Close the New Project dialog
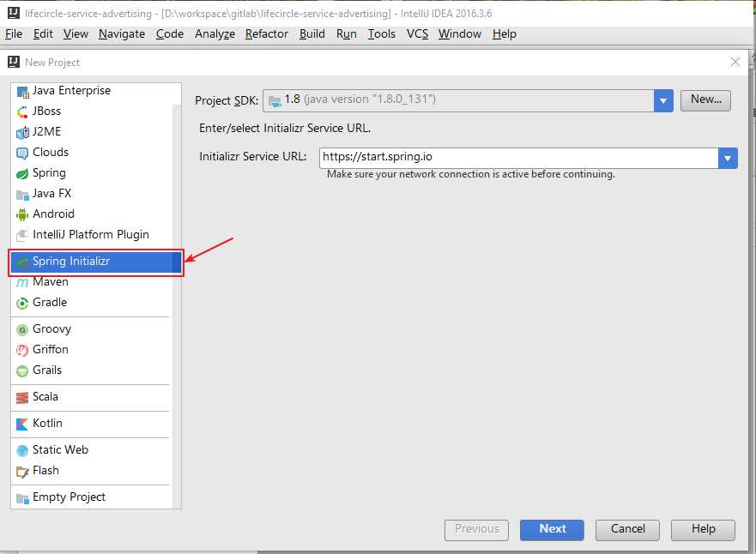756x554 pixels. [x=735, y=62]
